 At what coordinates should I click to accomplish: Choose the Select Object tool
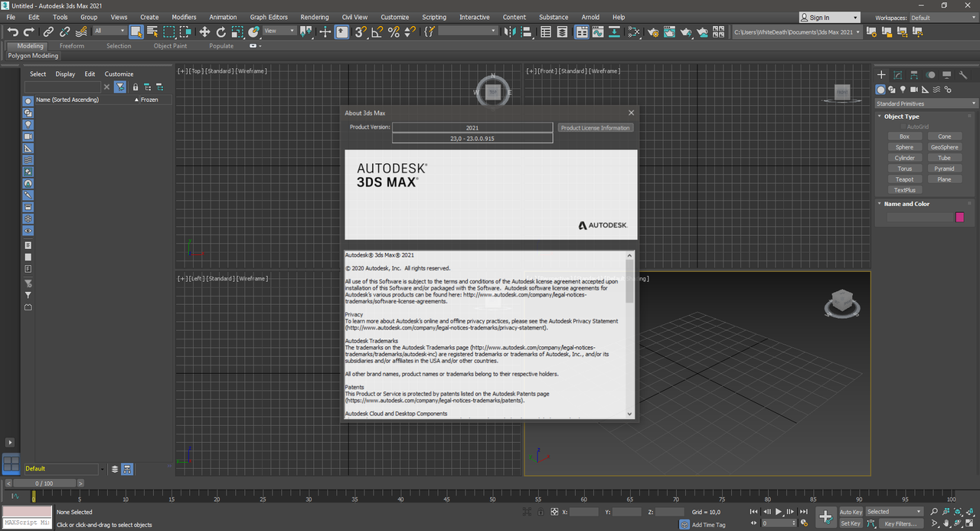click(136, 31)
